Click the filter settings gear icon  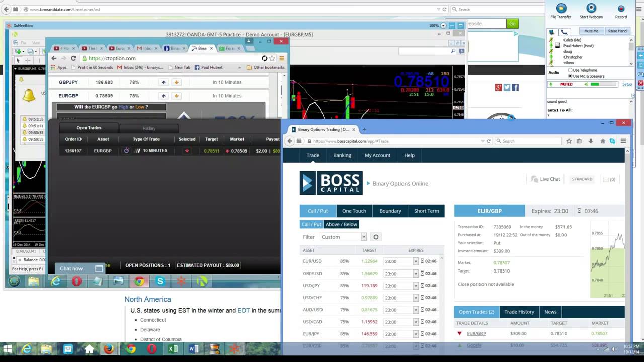click(x=376, y=237)
